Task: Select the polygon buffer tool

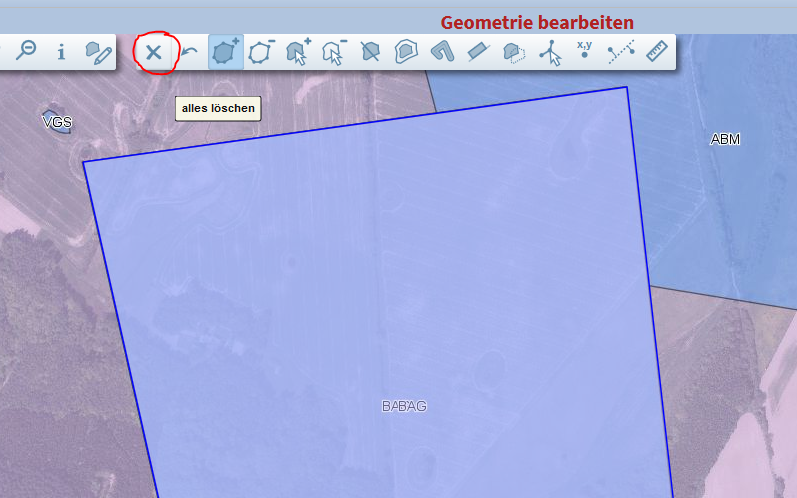Action: tap(405, 52)
